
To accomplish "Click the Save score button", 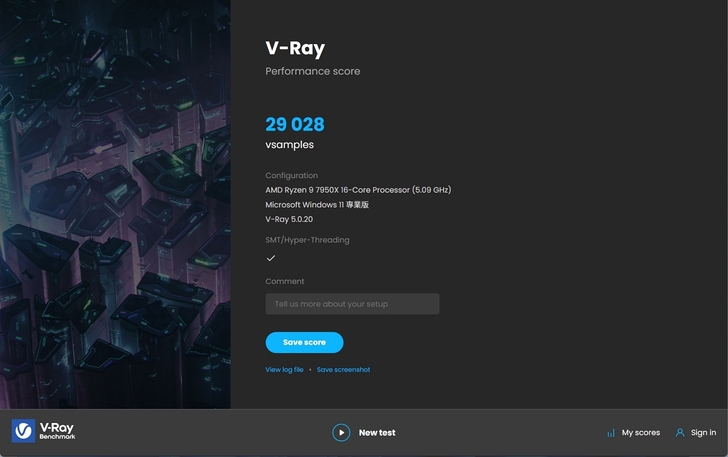I will click(x=304, y=342).
